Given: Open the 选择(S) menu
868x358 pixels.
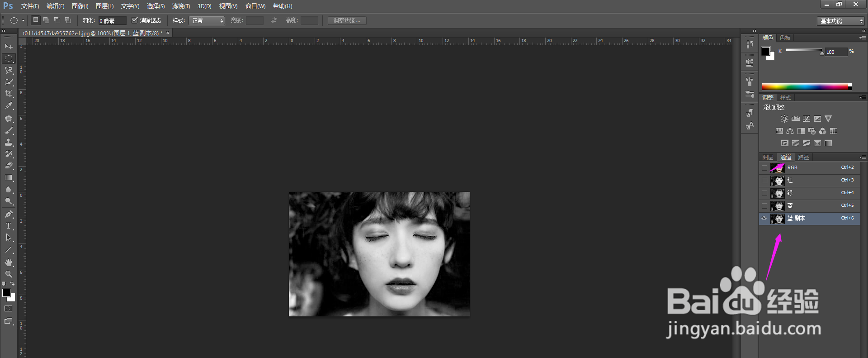Looking at the screenshot, I should 156,6.
